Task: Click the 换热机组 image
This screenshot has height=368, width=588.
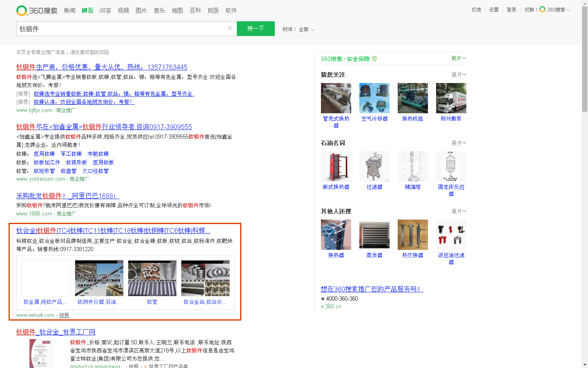Action: coord(413,98)
